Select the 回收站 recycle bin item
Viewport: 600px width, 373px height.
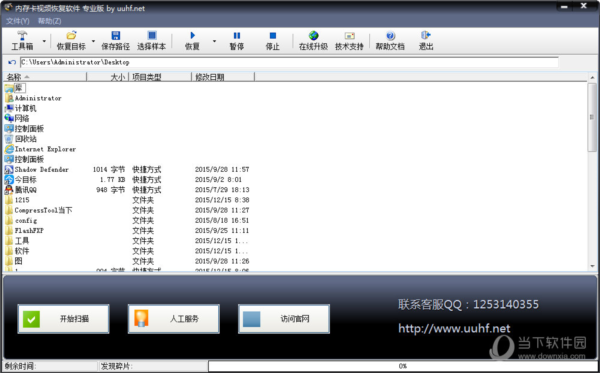[x=21, y=139]
